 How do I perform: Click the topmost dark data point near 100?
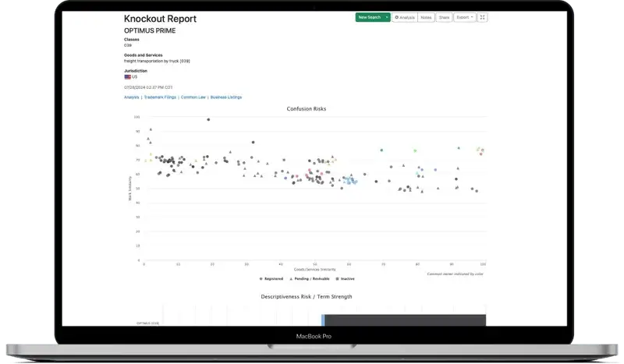click(x=208, y=119)
